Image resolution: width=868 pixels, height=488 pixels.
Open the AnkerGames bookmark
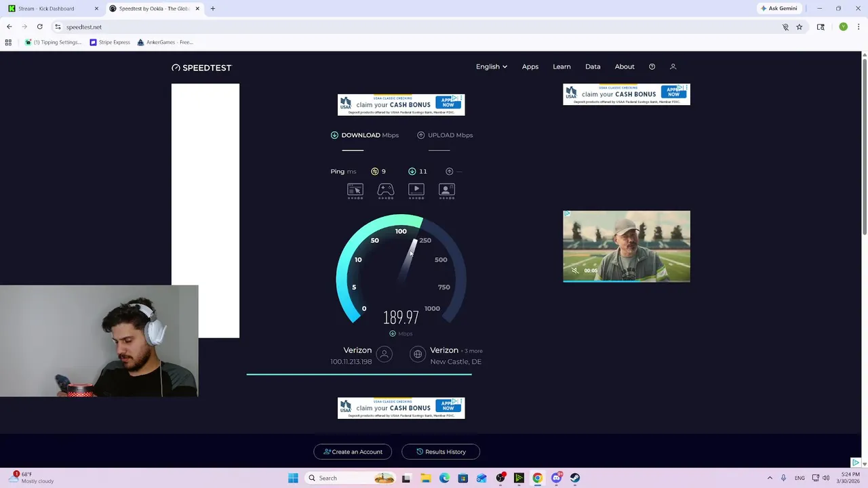pyautogui.click(x=165, y=42)
